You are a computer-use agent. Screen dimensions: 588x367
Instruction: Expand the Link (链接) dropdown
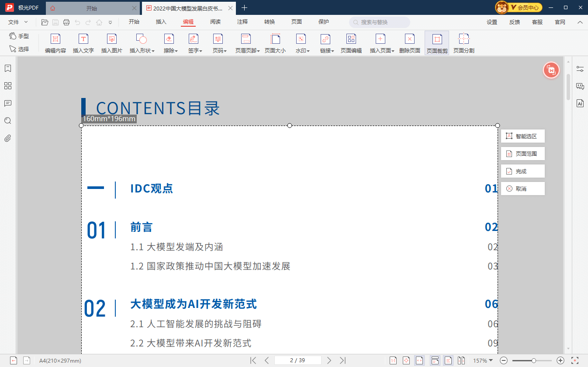(333, 51)
